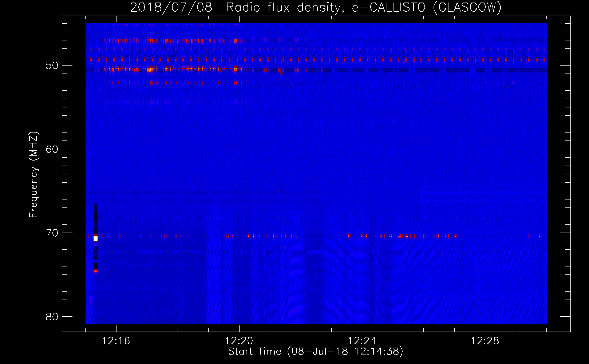Click the 12:16 time tick label
The height and width of the screenshot is (364, 589).
[x=116, y=341]
